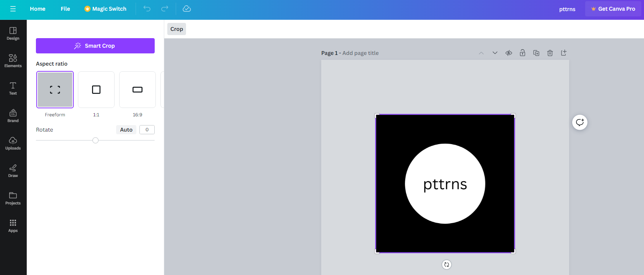644x275 pixels.
Task: Move Page 1 up with chevron
Action: [481, 53]
